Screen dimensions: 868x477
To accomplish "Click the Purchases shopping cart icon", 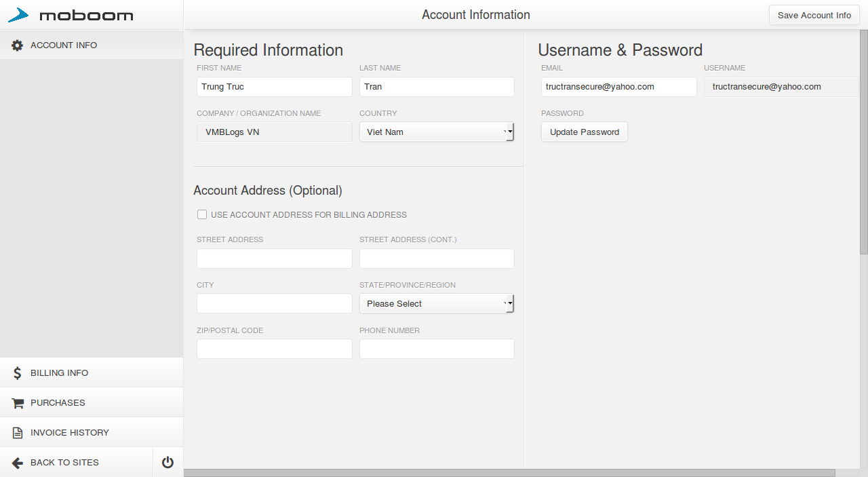I will (18, 403).
